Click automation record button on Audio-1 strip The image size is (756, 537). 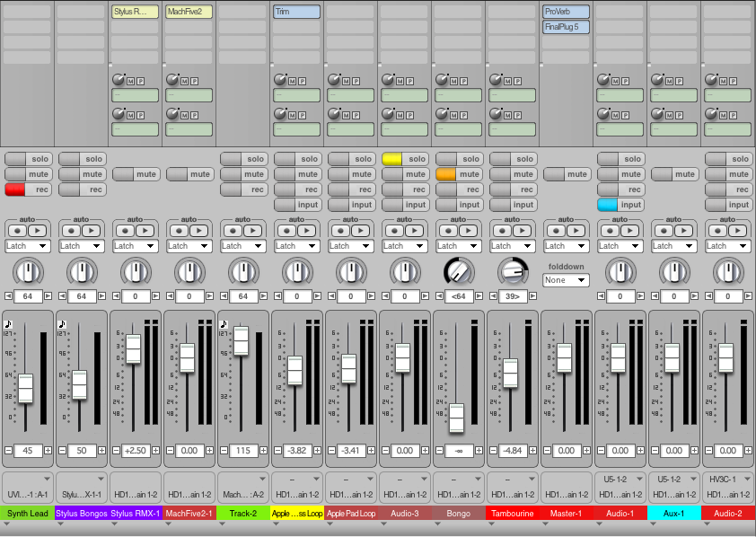[611, 231]
